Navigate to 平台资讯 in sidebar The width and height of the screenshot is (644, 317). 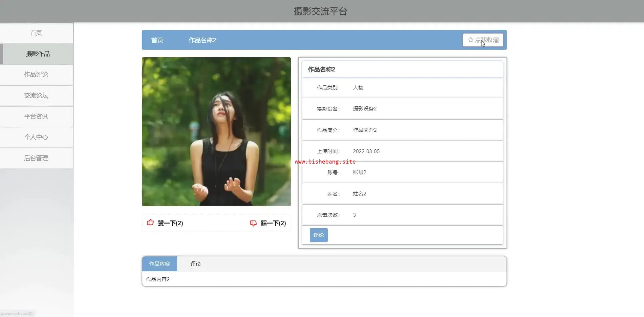tap(36, 117)
